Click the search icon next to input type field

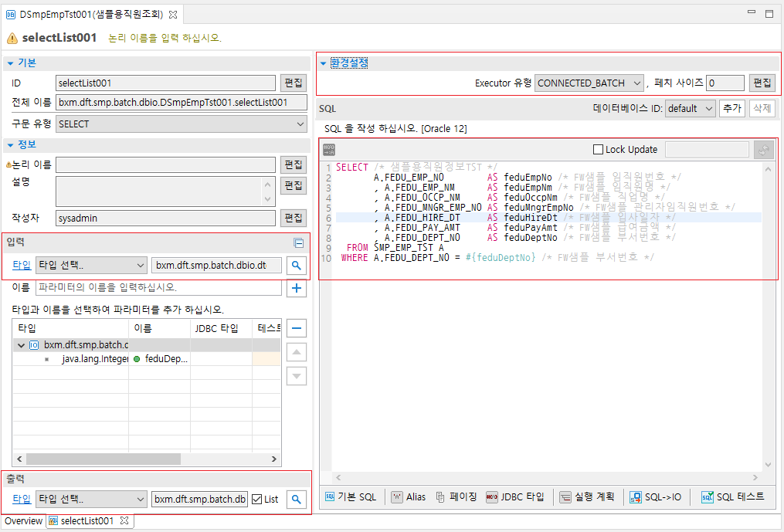296,265
